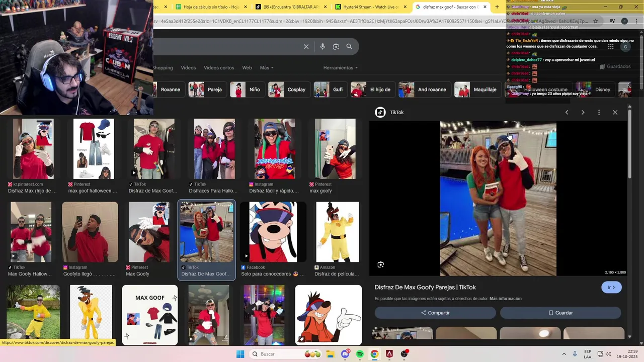The width and height of the screenshot is (644, 362).
Task: Bookmark this page with the star icon
Action: (x=596, y=21)
